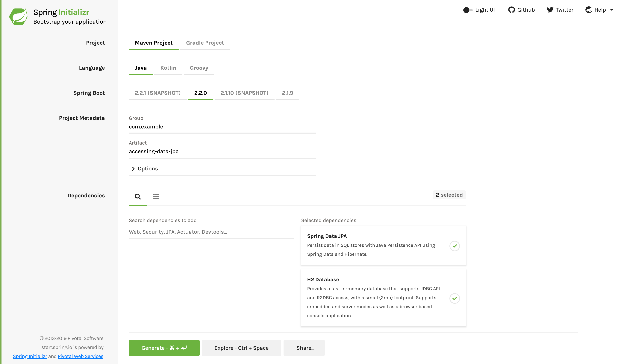Click the GitHub octocat icon
The height and width of the screenshot is (364, 627).
click(511, 10)
